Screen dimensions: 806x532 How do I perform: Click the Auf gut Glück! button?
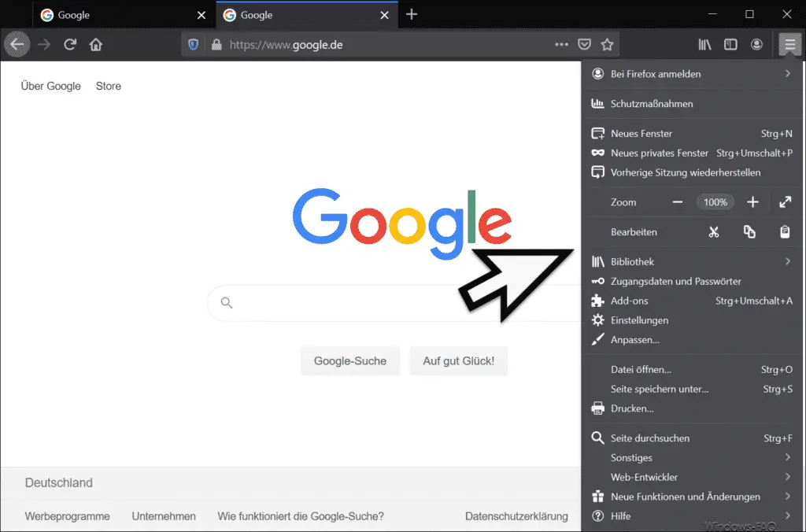[459, 361]
